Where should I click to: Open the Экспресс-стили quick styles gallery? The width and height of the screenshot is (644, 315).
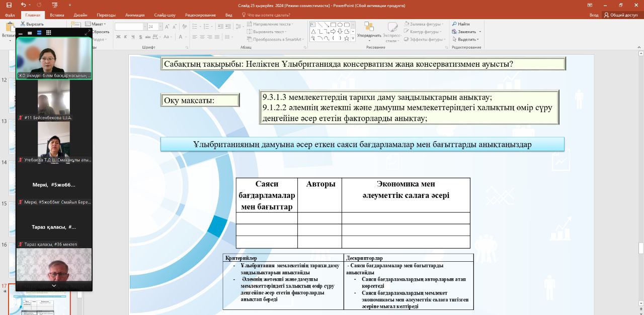click(x=391, y=31)
